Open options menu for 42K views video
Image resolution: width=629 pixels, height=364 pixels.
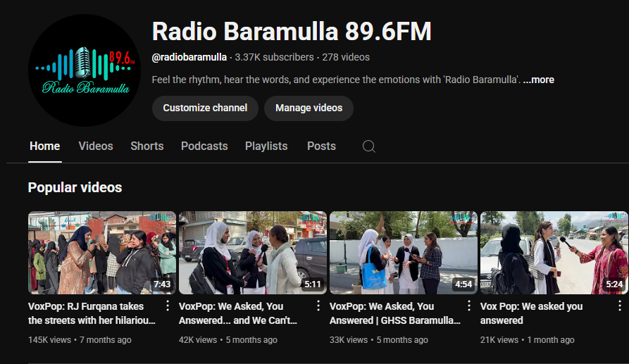(x=318, y=306)
